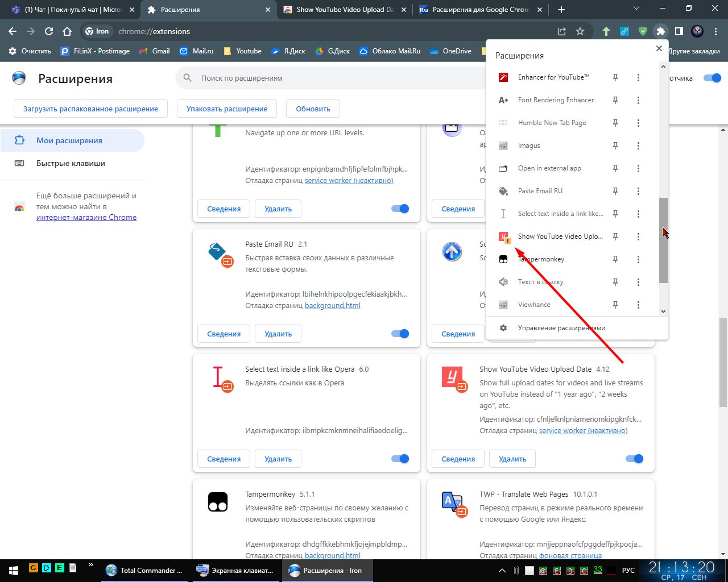This screenshot has height=582, width=728.
Task: Pin the Imagus extension
Action: [615, 145]
